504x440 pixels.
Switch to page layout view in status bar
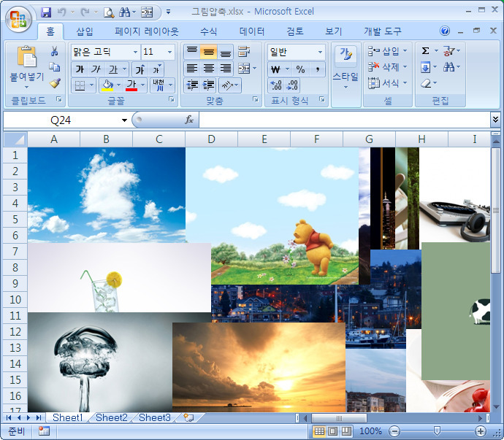tap(333, 431)
